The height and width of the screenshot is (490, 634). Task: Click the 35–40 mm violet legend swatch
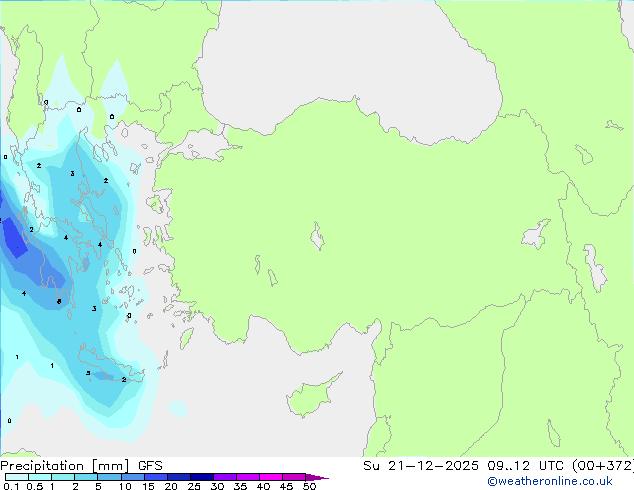pos(248,477)
